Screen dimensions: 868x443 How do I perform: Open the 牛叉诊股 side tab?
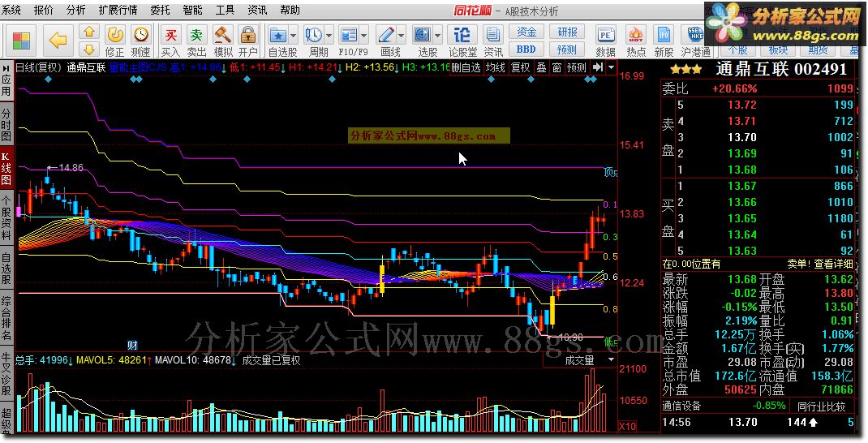pos(6,373)
